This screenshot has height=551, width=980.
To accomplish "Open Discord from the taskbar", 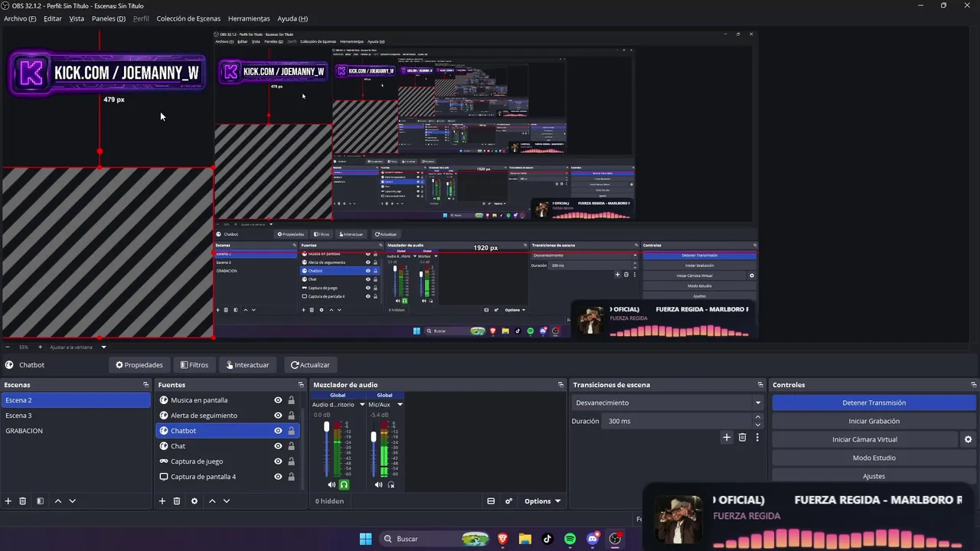I will 592,539.
